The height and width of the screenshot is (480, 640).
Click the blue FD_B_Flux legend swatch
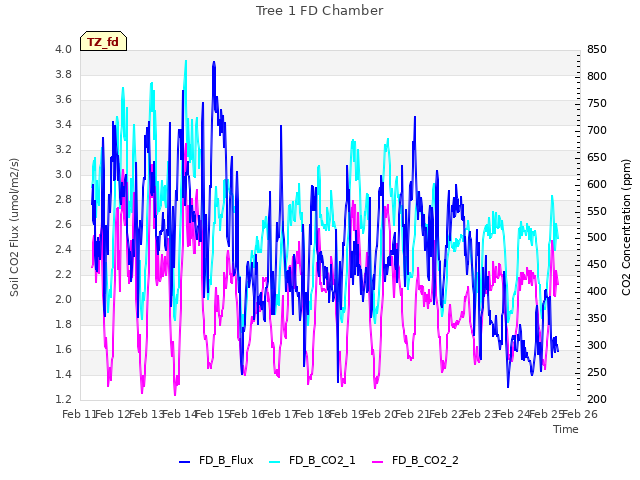184,462
